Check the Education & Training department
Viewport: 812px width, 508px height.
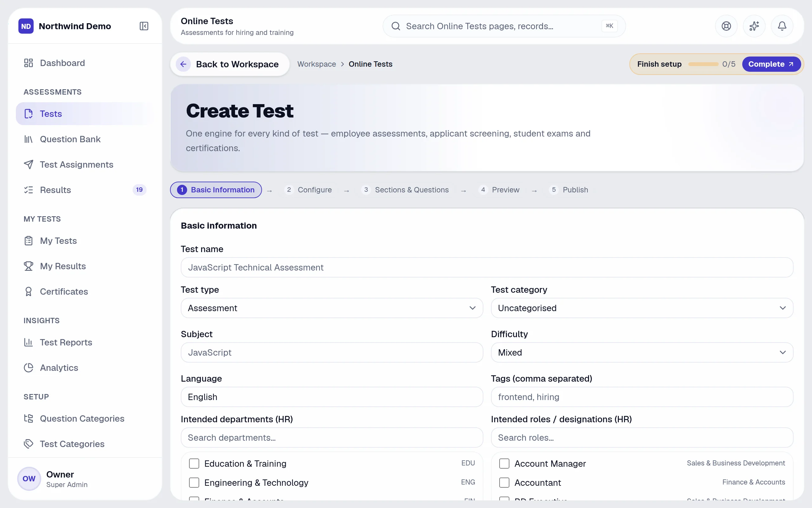click(194, 464)
